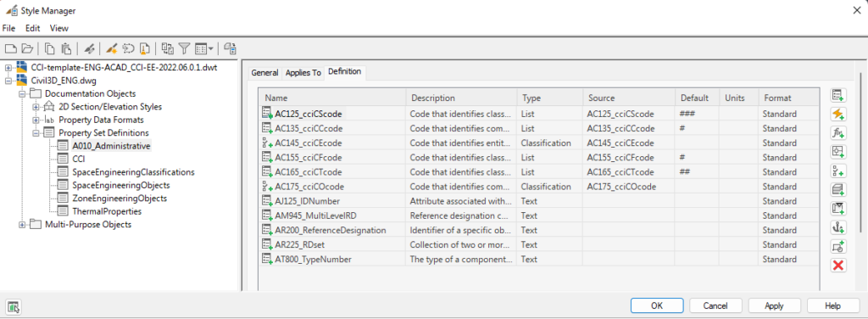Expand Multi-Purpose Objects folder

tap(21, 224)
